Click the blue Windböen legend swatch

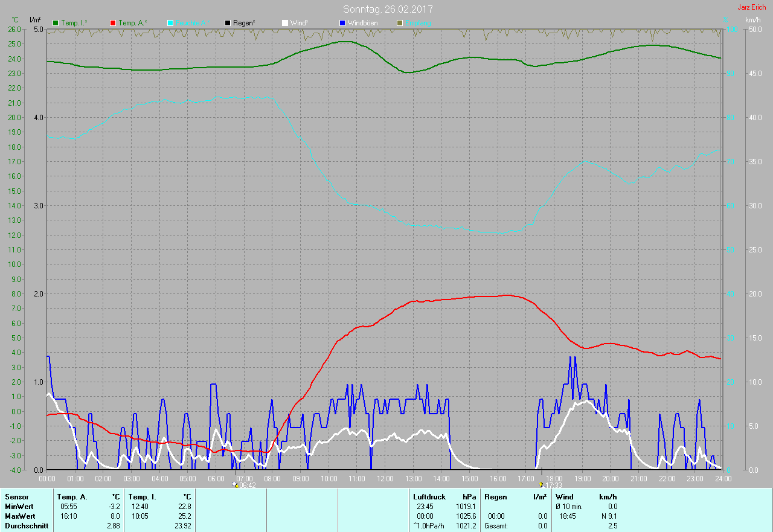click(342, 23)
